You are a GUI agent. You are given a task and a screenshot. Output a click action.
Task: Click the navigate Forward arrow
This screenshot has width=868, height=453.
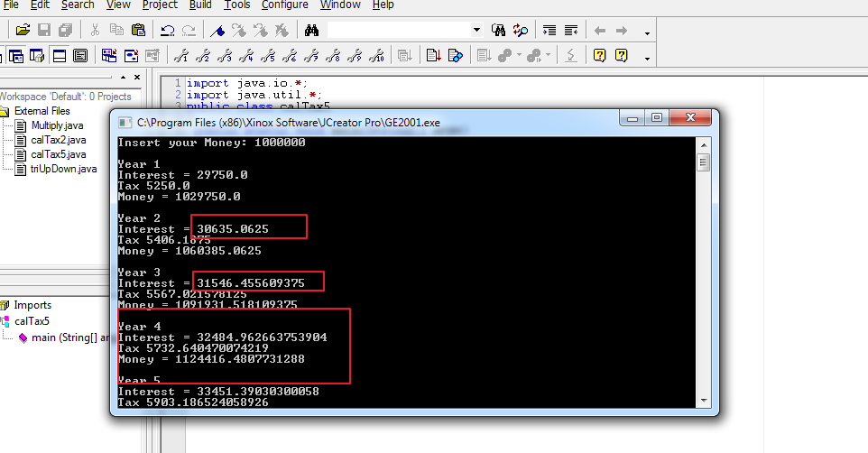(622, 31)
